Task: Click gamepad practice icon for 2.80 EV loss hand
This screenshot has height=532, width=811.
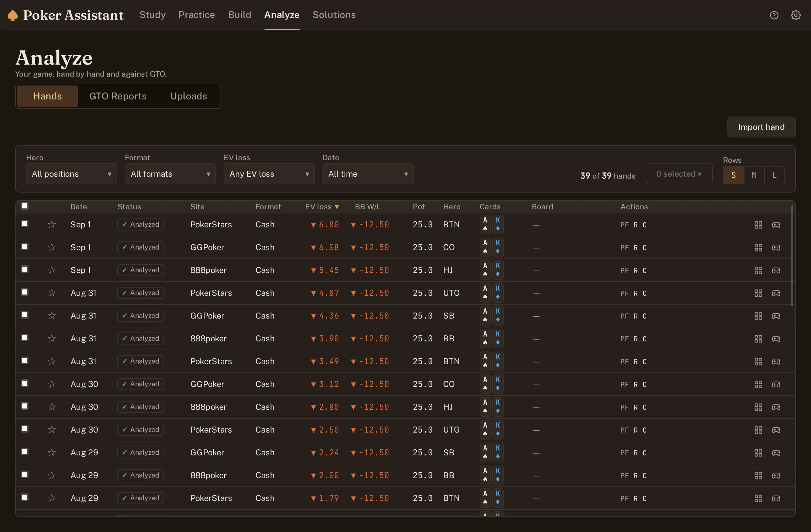Action: [776, 407]
